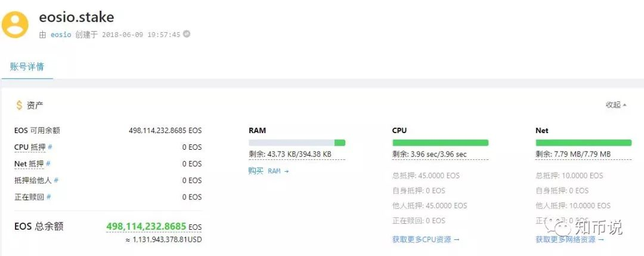Collapse the assets panel with 收起
The width and height of the screenshot is (644, 256).
point(616,105)
